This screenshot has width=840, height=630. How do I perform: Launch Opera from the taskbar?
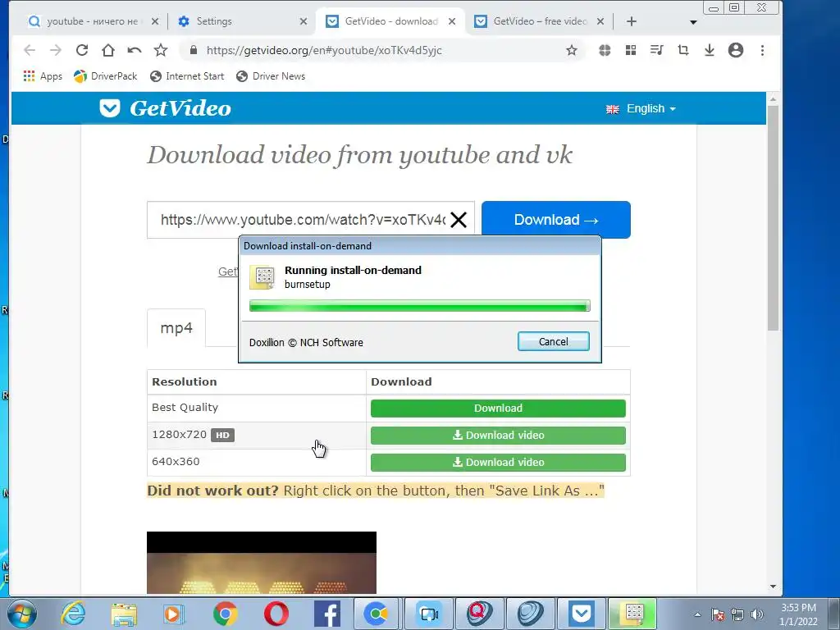(x=276, y=614)
